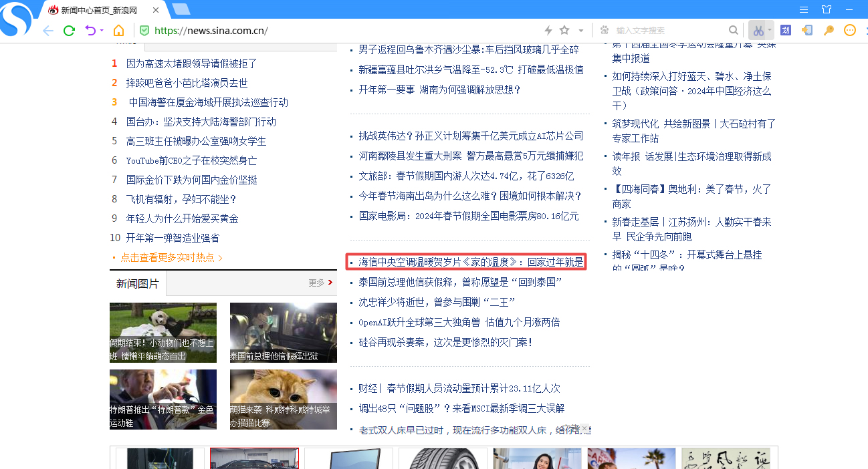The image size is (868, 469).
Task: Open a new tab with the tab button
Action: [x=181, y=9]
